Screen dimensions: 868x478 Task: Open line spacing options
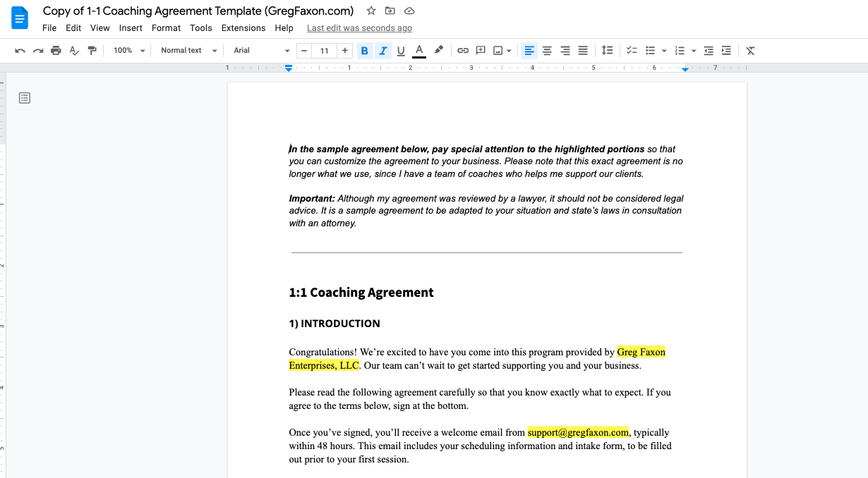pos(608,50)
